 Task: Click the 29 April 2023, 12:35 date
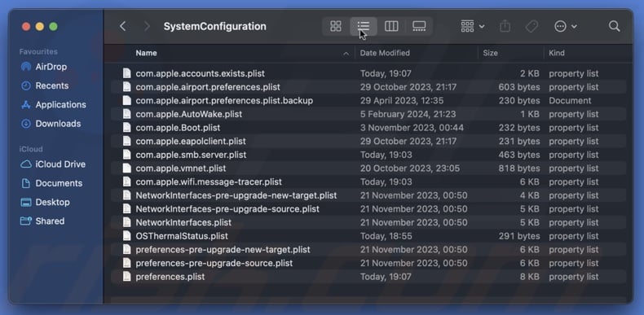[402, 100]
